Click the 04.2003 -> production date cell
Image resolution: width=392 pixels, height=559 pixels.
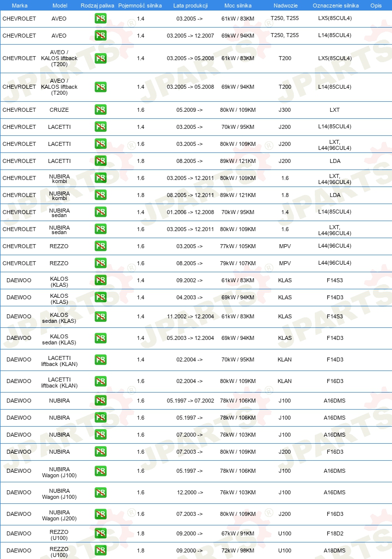(x=189, y=298)
